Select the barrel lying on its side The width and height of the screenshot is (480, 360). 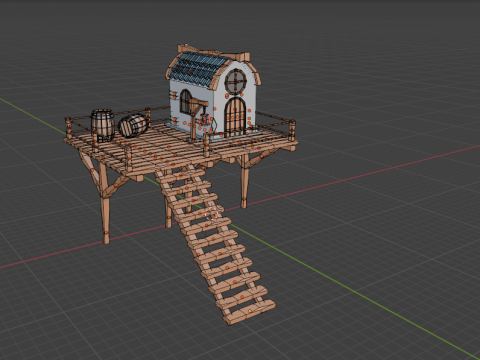133,126
